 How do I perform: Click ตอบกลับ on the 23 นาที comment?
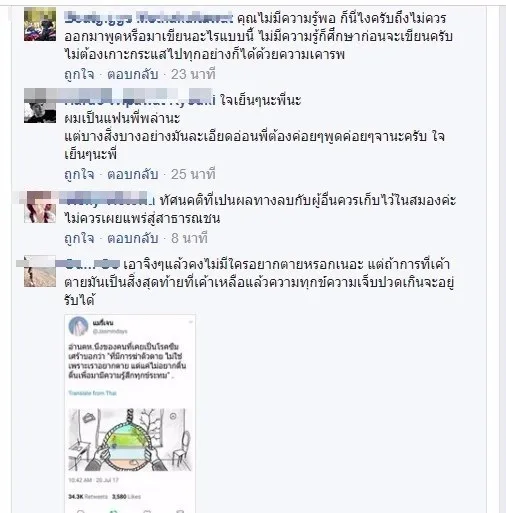(x=132, y=74)
